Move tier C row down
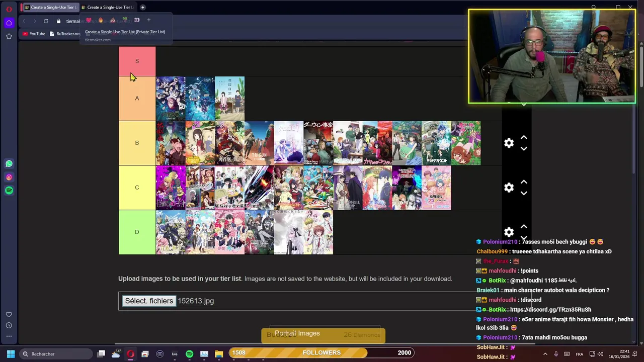The width and height of the screenshot is (644, 362). (x=524, y=193)
